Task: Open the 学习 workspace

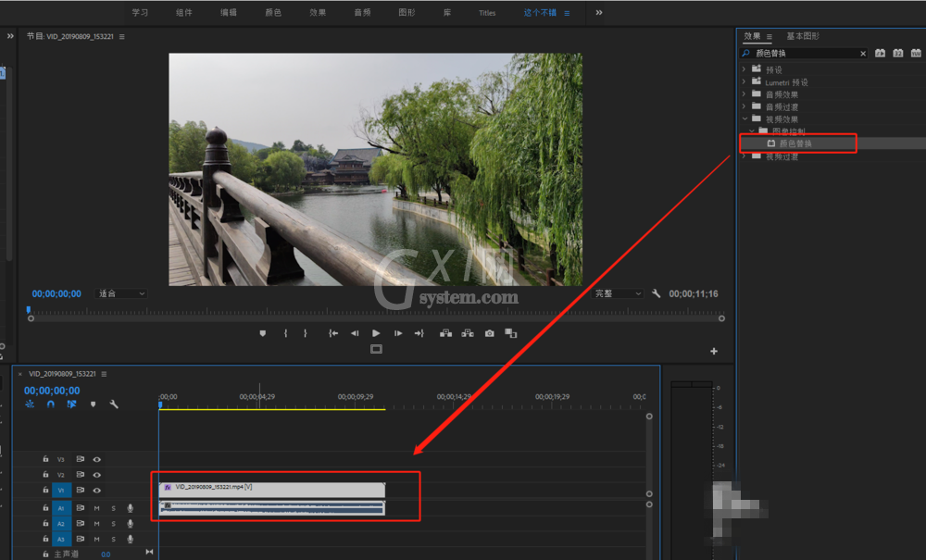Action: (x=140, y=12)
